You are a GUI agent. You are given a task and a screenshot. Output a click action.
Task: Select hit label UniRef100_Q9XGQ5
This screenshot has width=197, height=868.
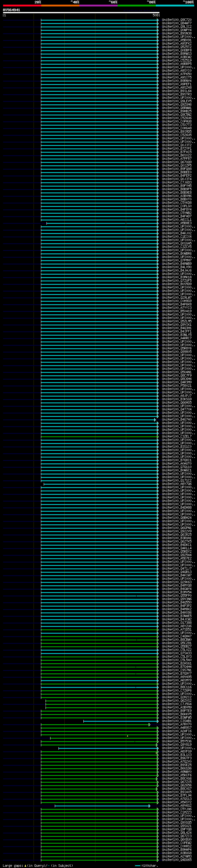pos(176,822)
